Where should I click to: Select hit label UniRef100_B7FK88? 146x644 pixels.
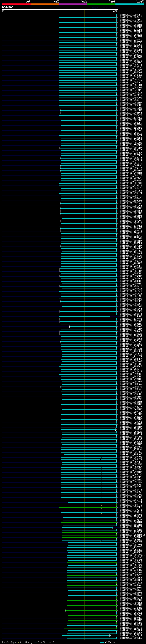pyautogui.click(x=131, y=319)
